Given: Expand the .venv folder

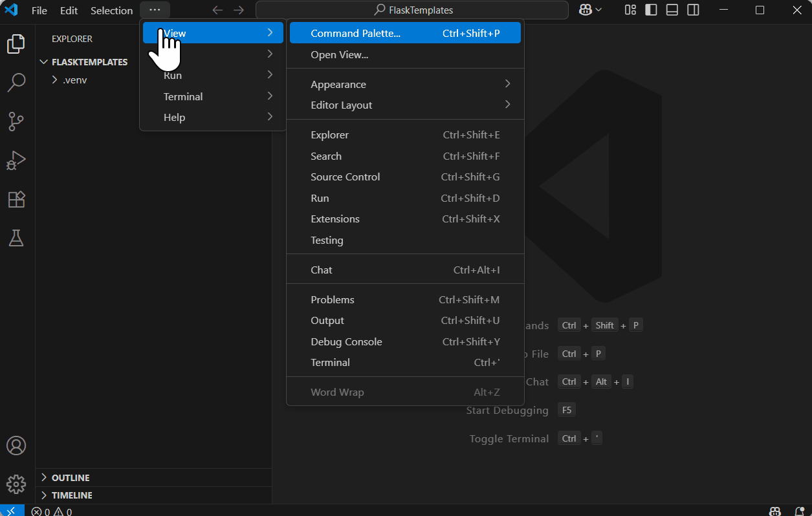Looking at the screenshot, I should 154,80.
